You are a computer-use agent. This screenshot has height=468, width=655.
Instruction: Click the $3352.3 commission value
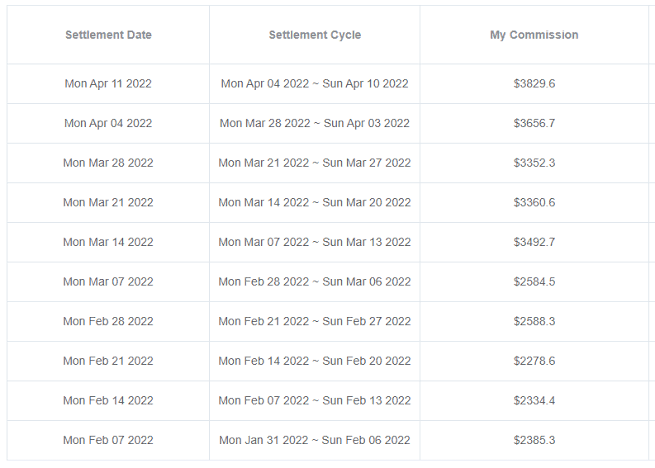[534, 163]
